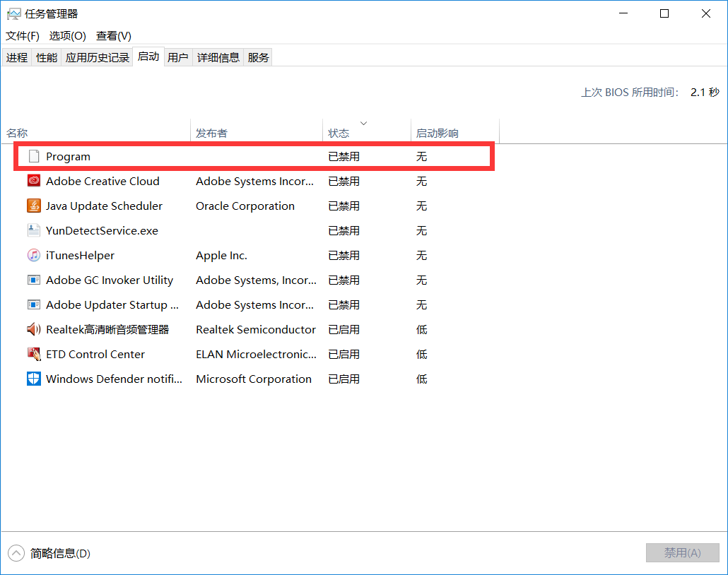Switch to the 性能 tab
Screen dimensions: 728x575
[x=47, y=57]
